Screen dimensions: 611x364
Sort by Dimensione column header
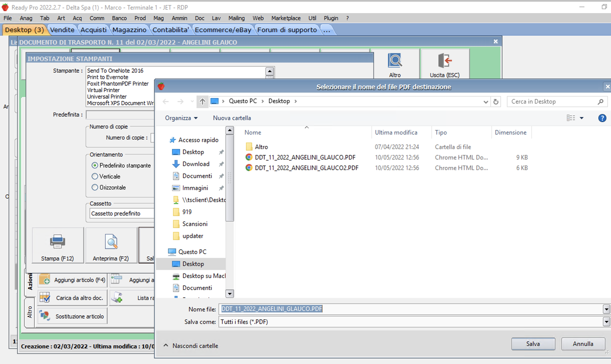[x=511, y=132]
